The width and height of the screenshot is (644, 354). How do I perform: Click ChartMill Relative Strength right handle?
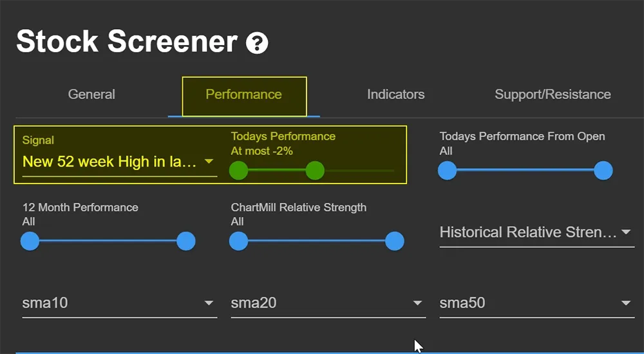coord(395,241)
